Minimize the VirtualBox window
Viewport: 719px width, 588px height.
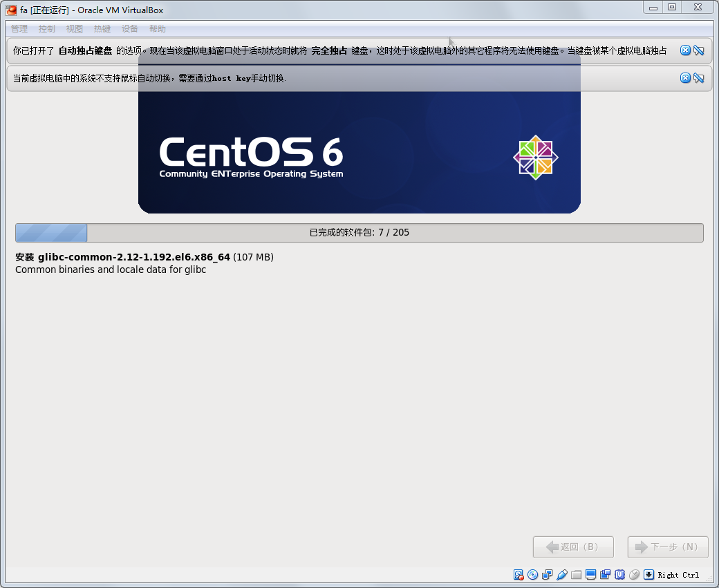[653, 8]
